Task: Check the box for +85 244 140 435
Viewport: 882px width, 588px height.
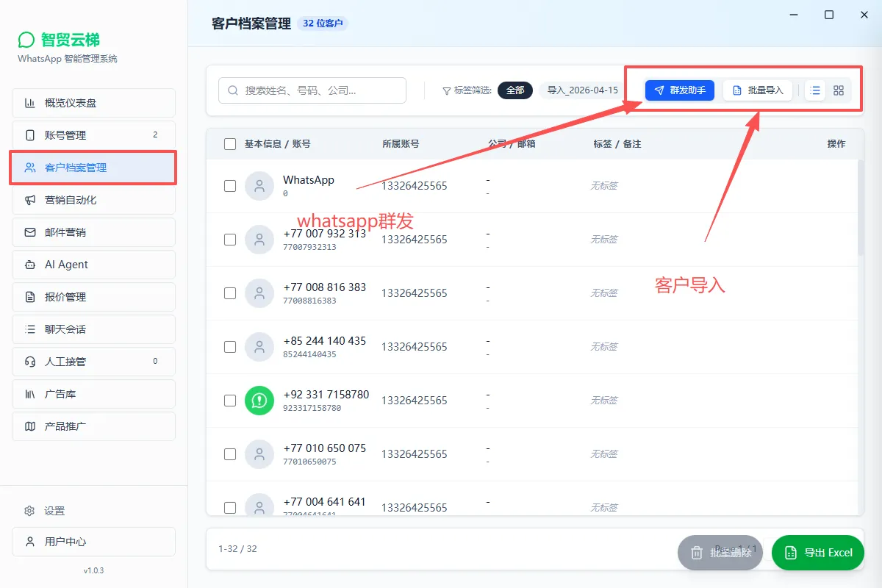Action: [230, 347]
